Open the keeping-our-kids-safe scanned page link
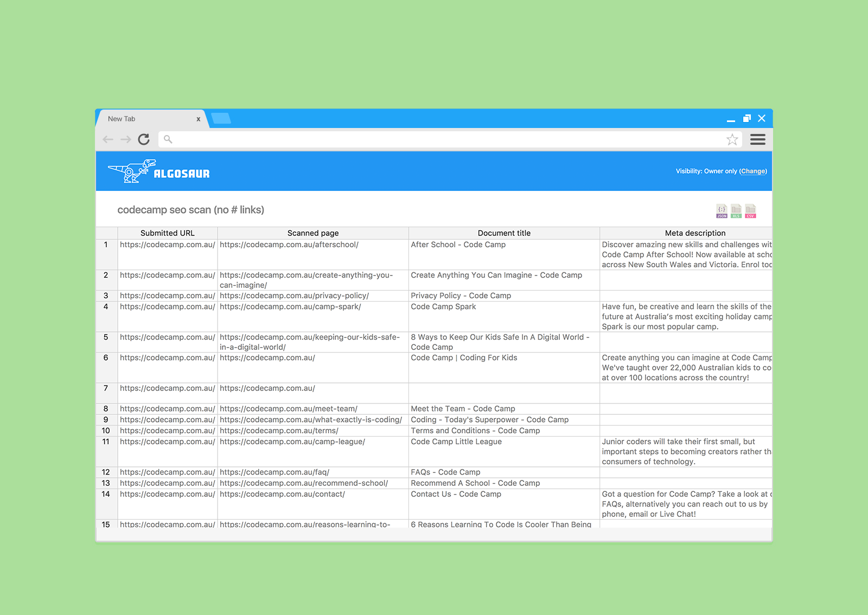This screenshot has height=615, width=868. 310,342
